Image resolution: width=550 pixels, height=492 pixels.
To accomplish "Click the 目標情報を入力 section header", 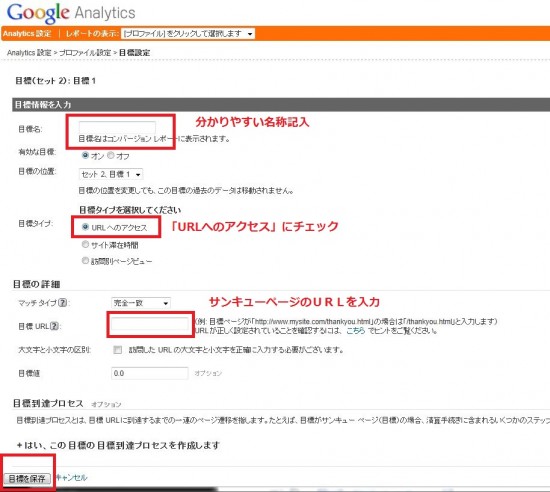I will [281, 105].
